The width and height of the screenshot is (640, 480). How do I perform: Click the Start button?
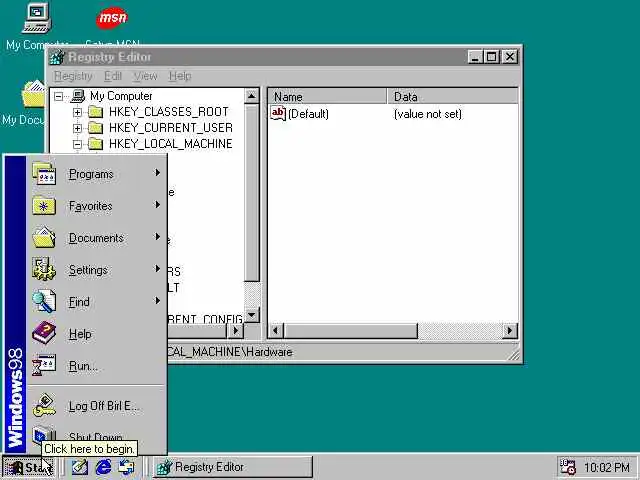tap(28, 467)
